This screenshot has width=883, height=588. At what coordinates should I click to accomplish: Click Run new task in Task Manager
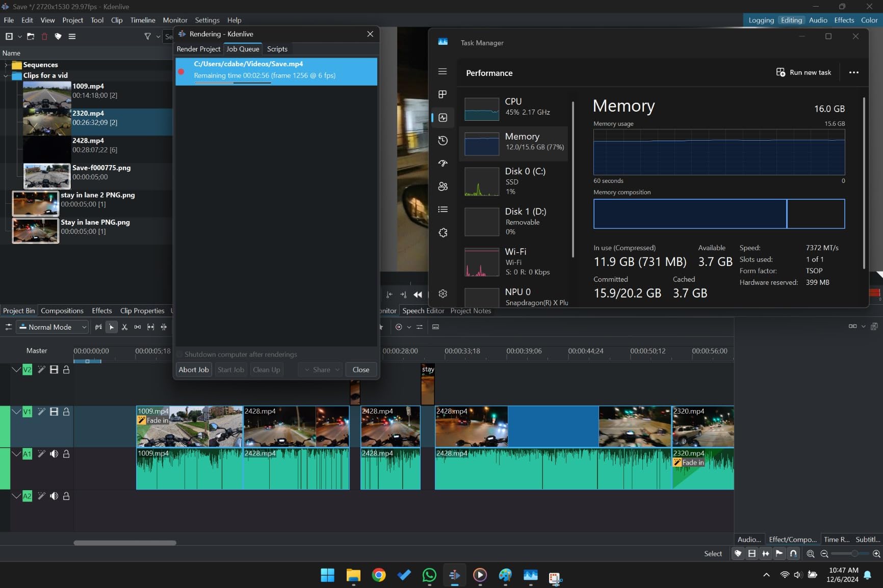click(803, 72)
